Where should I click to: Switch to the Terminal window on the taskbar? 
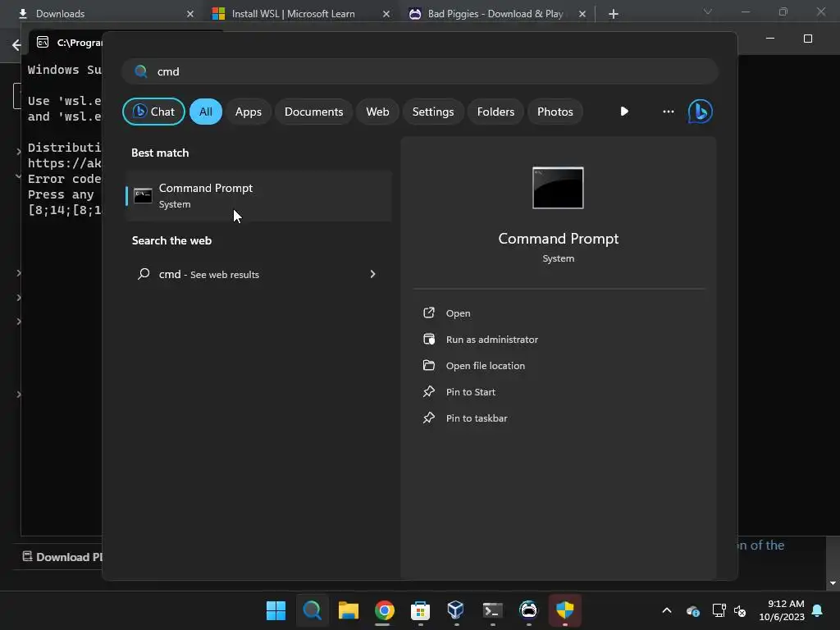coord(492,610)
